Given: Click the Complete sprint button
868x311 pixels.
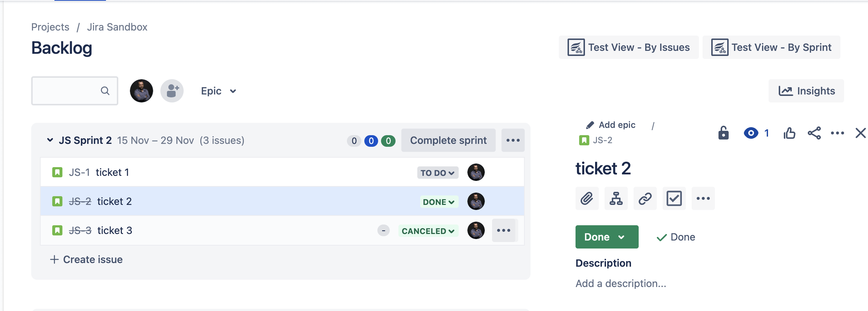Looking at the screenshot, I should [449, 140].
